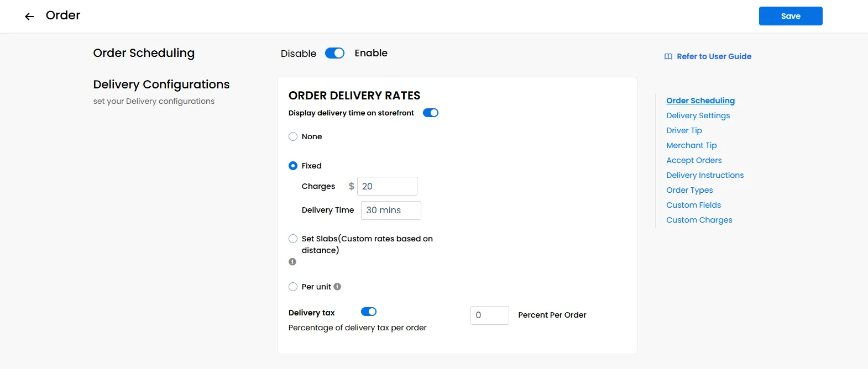Image resolution: width=868 pixels, height=369 pixels.
Task: Select the None delivery rate option
Action: 293,136
